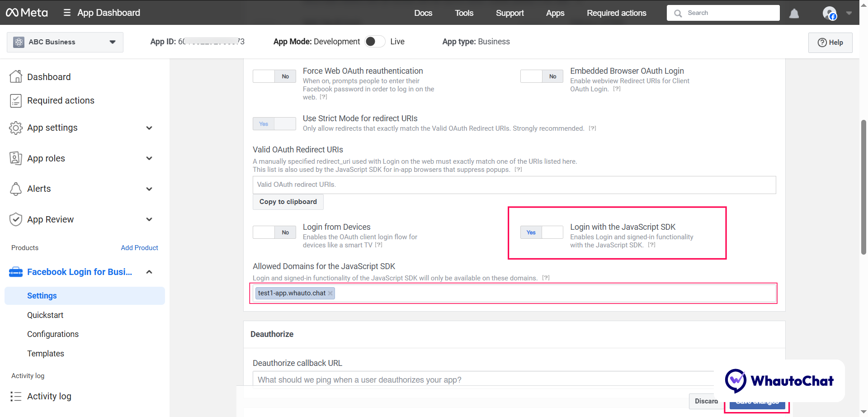This screenshot has height=417, width=868.
Task: Switch App Mode toggle to Live
Action: [x=375, y=42]
